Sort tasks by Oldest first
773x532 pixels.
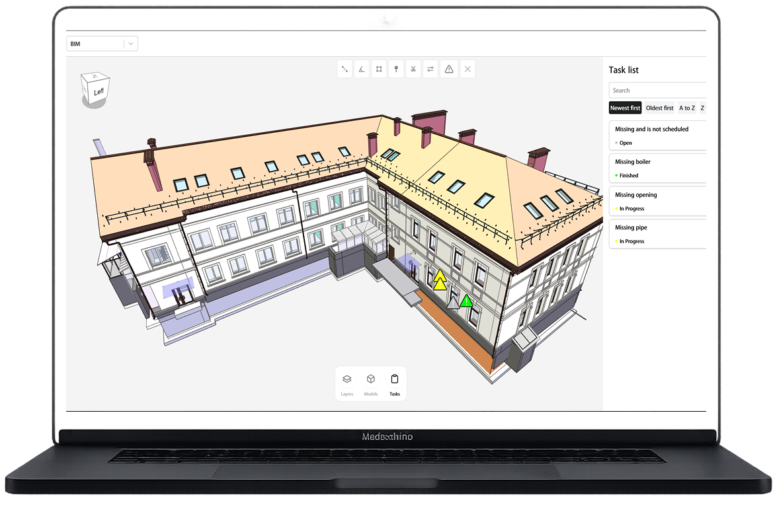659,108
